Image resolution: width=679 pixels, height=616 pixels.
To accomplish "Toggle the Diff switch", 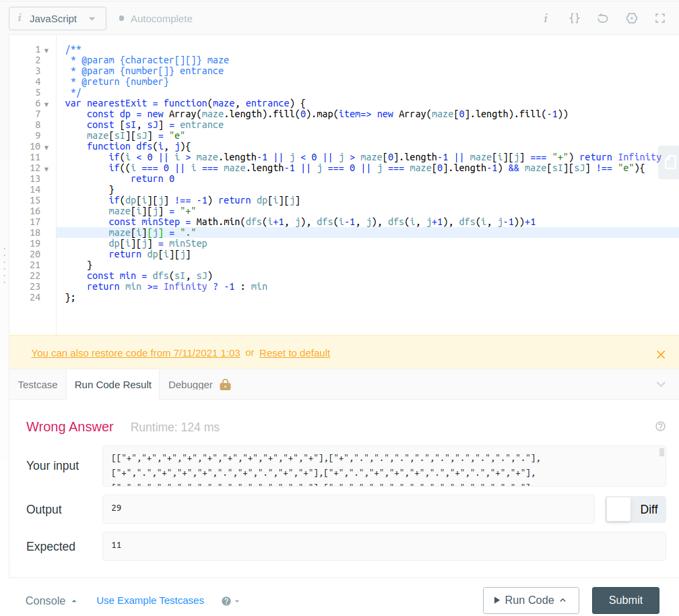I will click(635, 510).
